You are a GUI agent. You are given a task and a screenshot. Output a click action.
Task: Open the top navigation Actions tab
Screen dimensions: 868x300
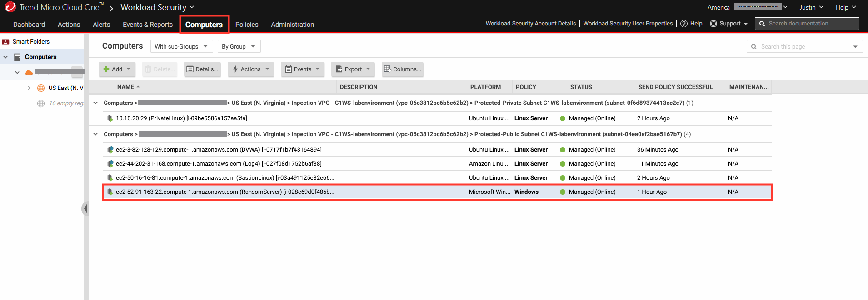pyautogui.click(x=69, y=25)
